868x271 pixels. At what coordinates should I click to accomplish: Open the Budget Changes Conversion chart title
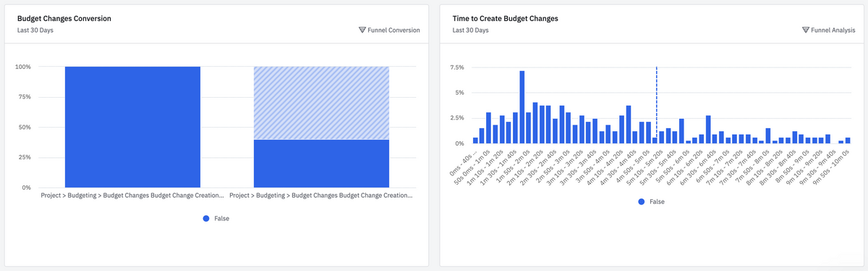coord(64,18)
